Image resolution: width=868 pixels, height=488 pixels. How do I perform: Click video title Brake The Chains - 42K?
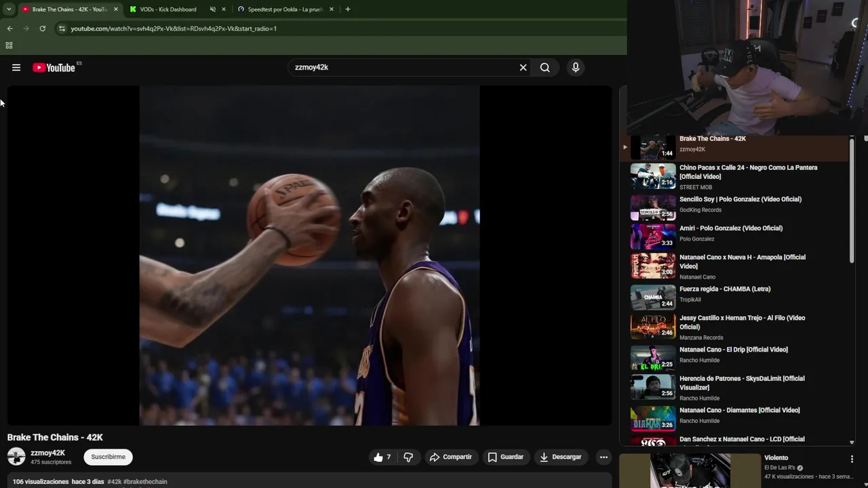pos(55,438)
